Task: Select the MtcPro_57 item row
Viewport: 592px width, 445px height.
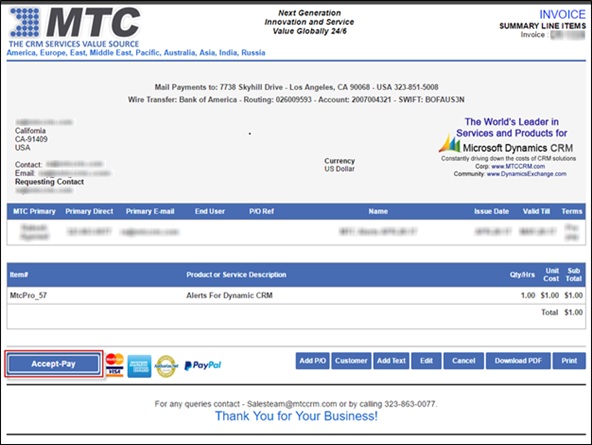Action: pyautogui.click(x=296, y=296)
